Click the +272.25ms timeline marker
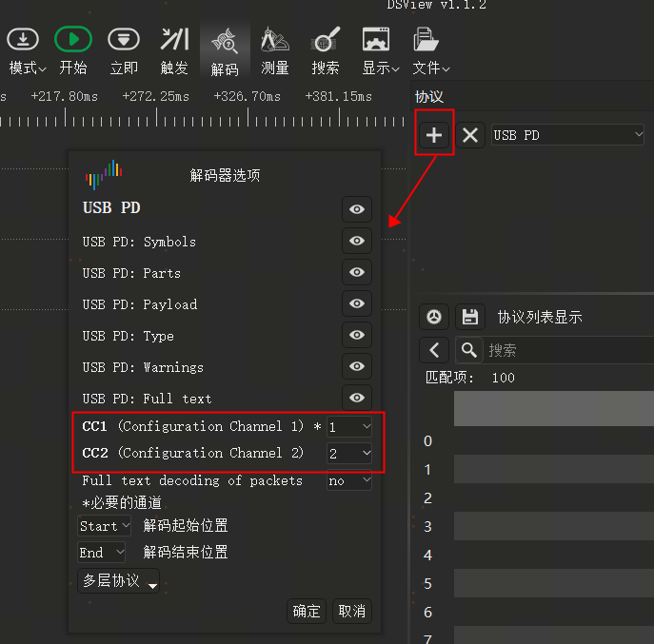Viewport: 654px width, 644px height. 155,97
